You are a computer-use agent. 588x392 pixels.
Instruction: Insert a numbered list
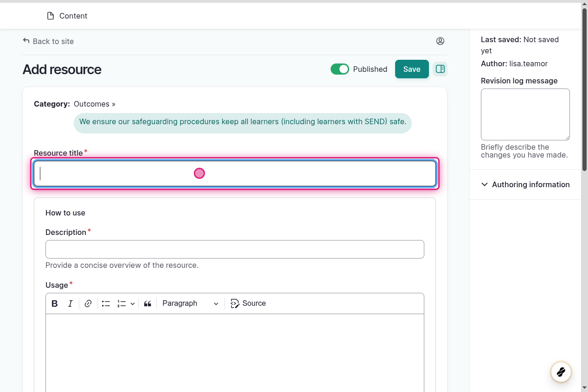[x=121, y=303]
